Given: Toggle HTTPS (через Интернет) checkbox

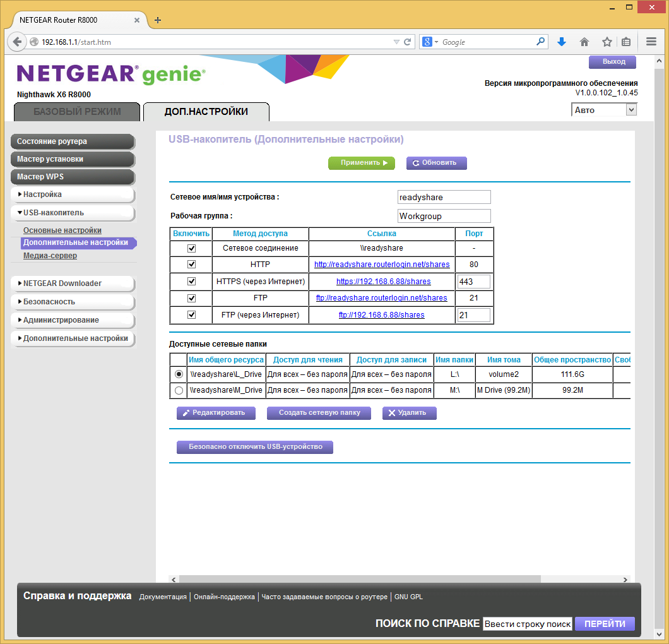Looking at the screenshot, I should pos(192,281).
